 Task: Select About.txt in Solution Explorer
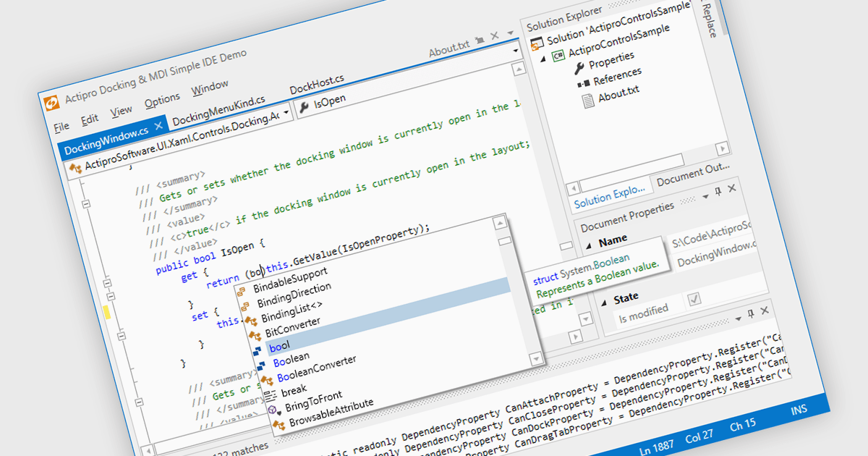coord(618,95)
